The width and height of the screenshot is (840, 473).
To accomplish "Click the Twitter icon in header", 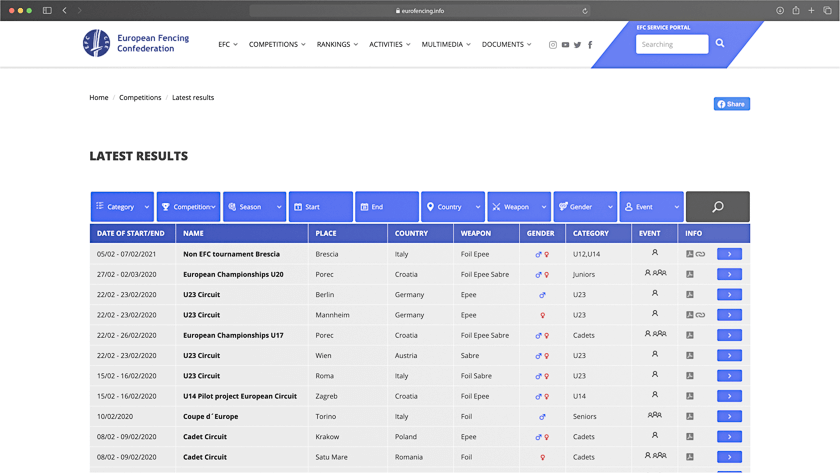I will 577,45.
